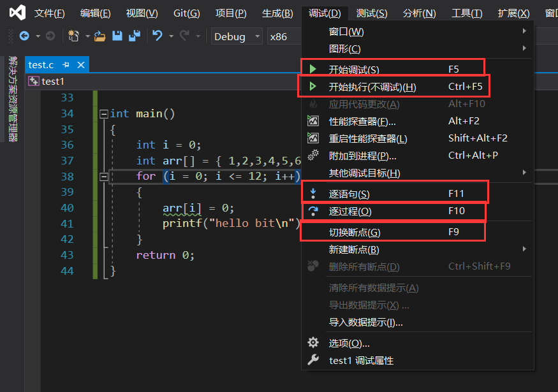Click the Relaunch Performance Profiler icon
Screen dimensions: 558x392
point(313,138)
